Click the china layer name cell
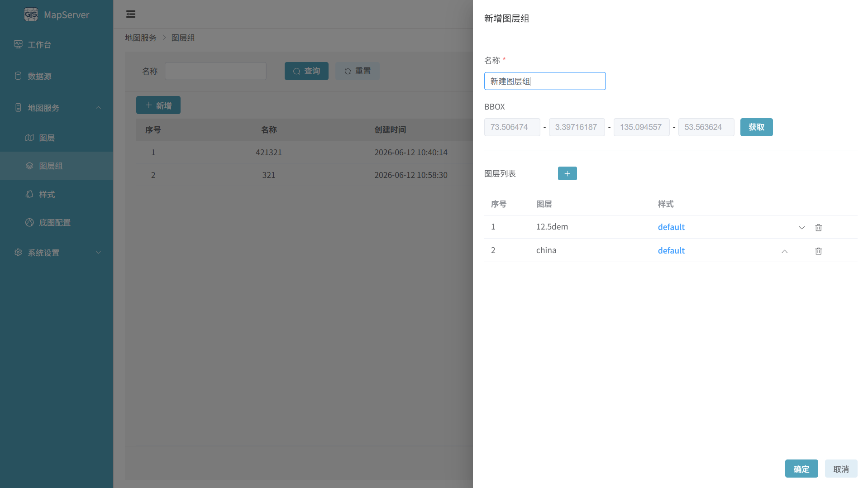Viewport: 868px width, 488px height. (546, 250)
